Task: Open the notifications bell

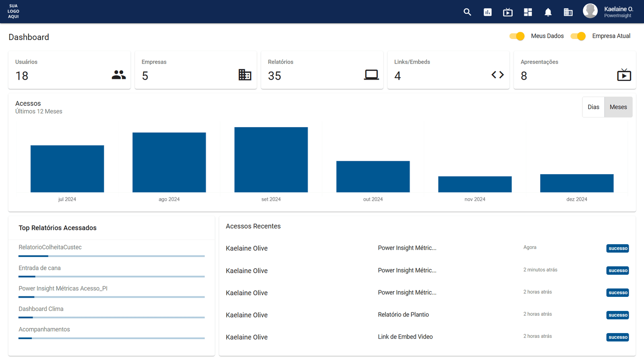Action: [548, 12]
